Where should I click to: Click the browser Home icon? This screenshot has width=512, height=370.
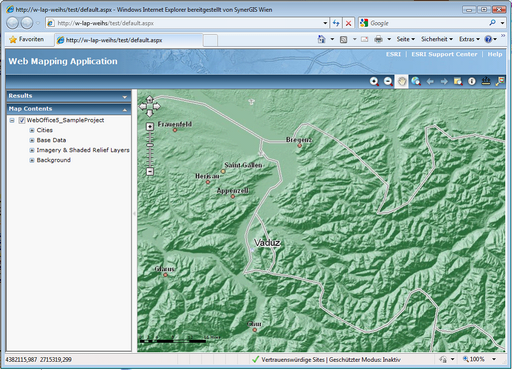[321, 39]
